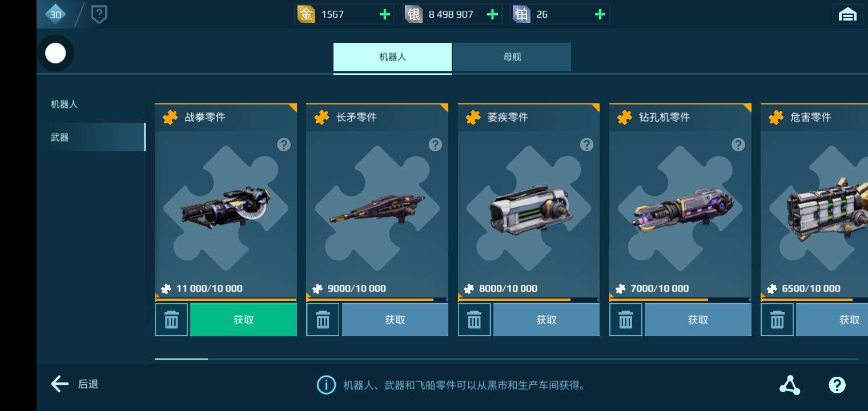
Task: Add platinum with plus next to 26
Action: pyautogui.click(x=600, y=14)
